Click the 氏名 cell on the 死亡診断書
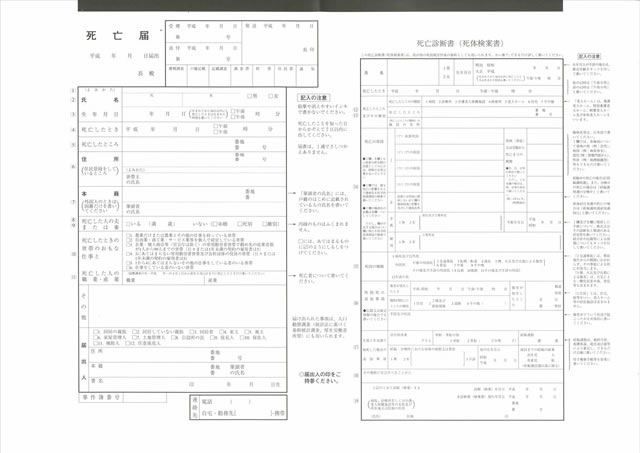 click(x=374, y=73)
